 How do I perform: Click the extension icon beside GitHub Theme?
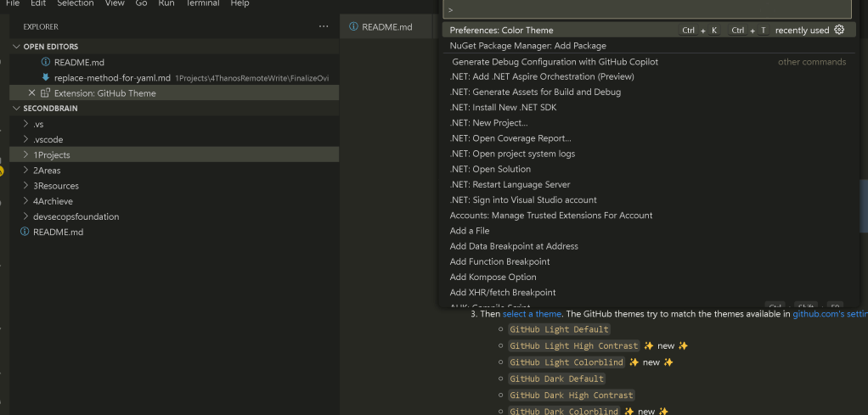tap(45, 93)
